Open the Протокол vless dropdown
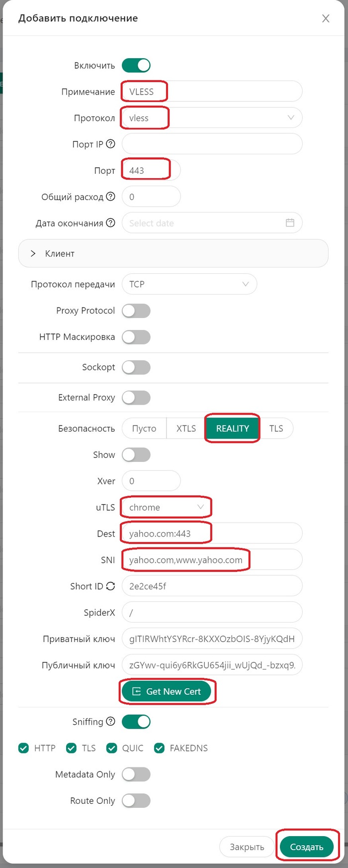Screen dimensions: 348x868 [211, 118]
